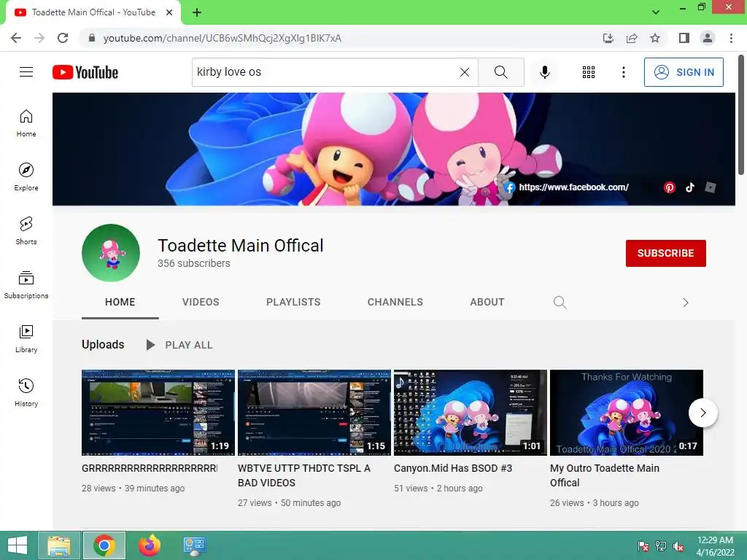Click the page vertical scrollbar
This screenshot has width=747, height=560.
point(741,114)
